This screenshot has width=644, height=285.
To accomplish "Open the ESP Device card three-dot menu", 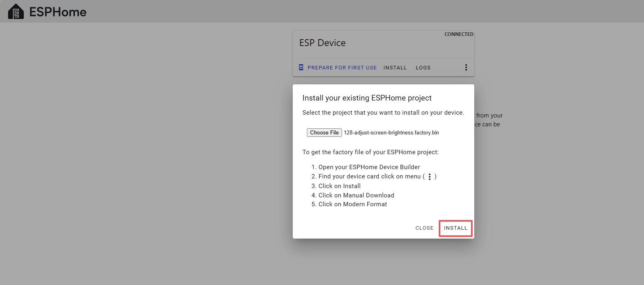I will click(466, 67).
